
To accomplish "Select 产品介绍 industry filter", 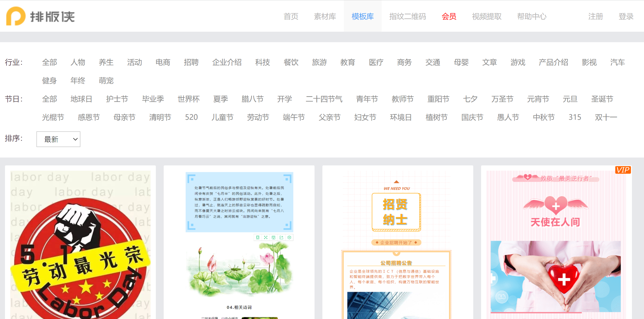I will click(x=553, y=62).
